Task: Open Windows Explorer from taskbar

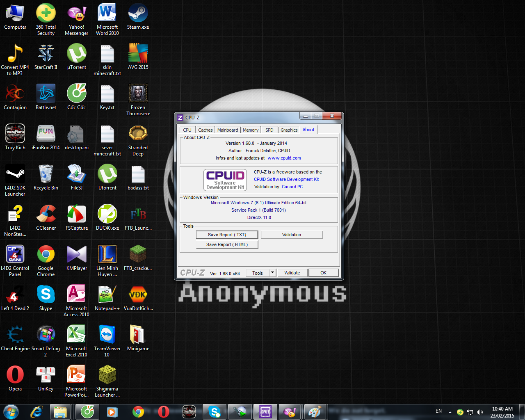Action: pyautogui.click(x=61, y=411)
